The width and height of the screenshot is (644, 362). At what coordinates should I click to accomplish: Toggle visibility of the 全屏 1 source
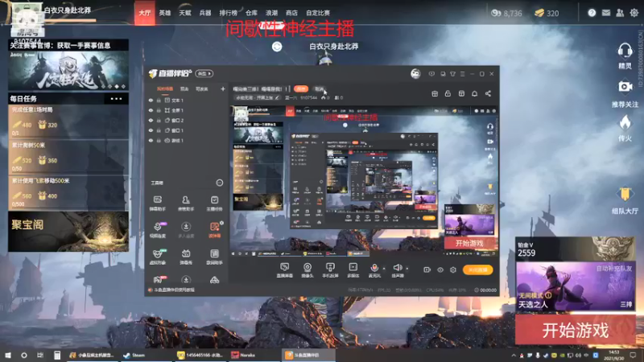coord(151,110)
